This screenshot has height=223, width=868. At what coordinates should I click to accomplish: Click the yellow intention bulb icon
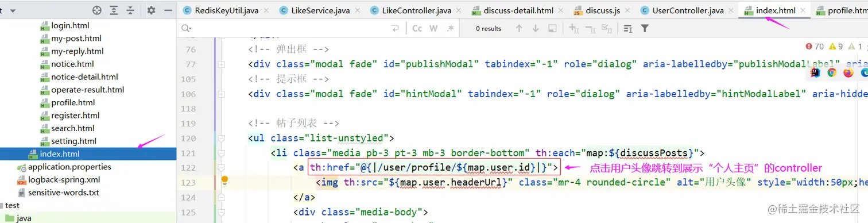click(x=225, y=180)
